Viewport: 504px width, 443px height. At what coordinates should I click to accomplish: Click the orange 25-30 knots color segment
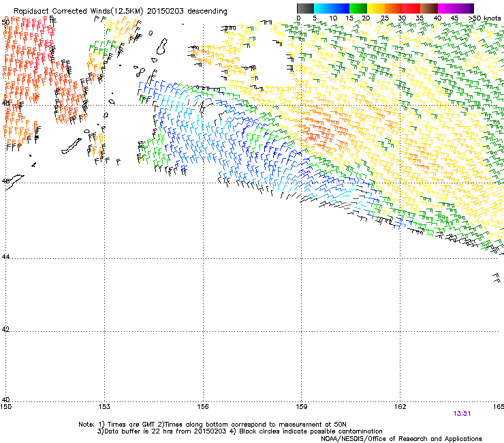(x=394, y=8)
